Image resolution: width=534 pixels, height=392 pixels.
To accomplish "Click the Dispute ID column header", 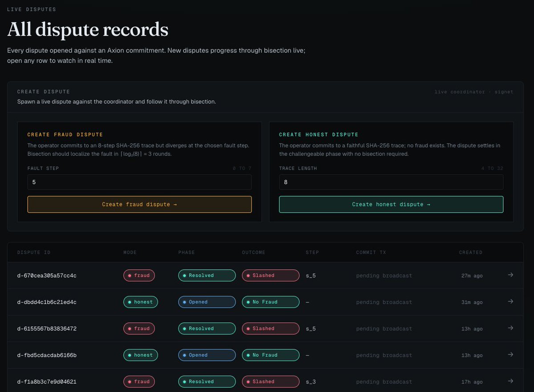I will [34, 252].
